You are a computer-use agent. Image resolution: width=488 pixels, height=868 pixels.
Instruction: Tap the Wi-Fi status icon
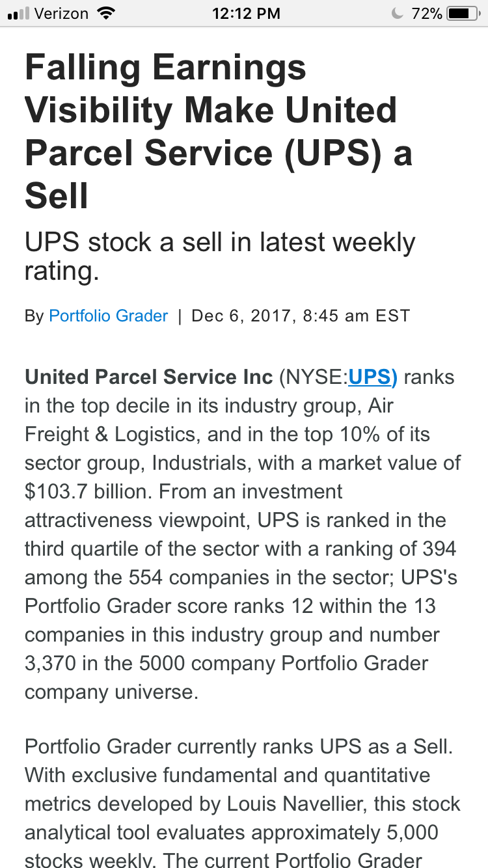[x=104, y=13]
